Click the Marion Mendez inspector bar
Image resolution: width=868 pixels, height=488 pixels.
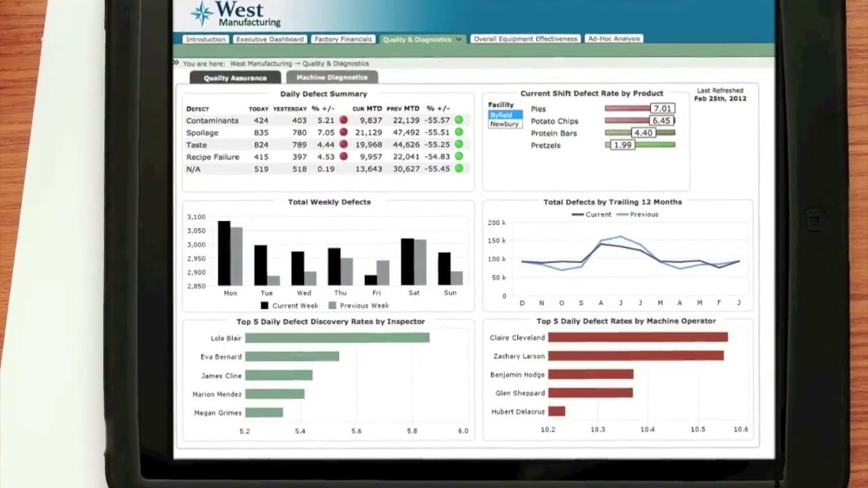(x=275, y=394)
